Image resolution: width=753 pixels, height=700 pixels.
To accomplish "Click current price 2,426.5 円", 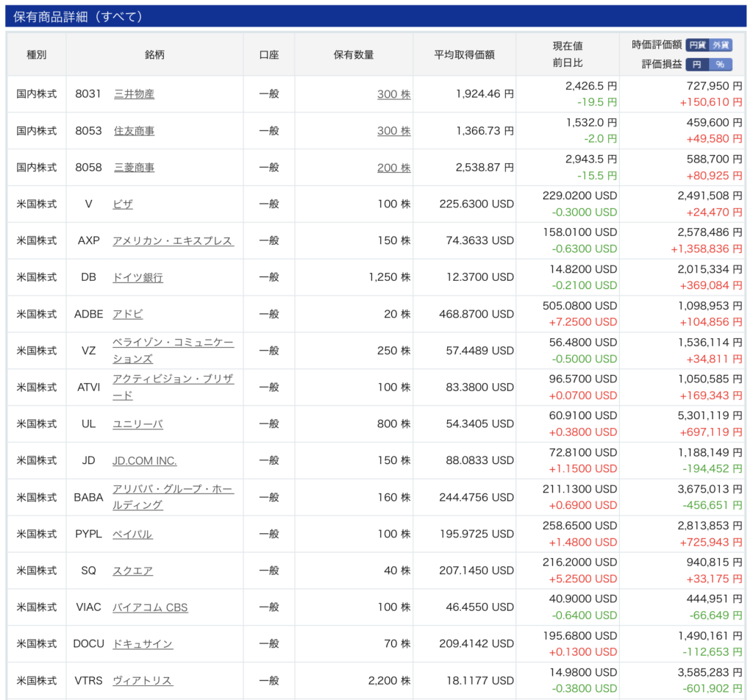I will coord(591,86).
